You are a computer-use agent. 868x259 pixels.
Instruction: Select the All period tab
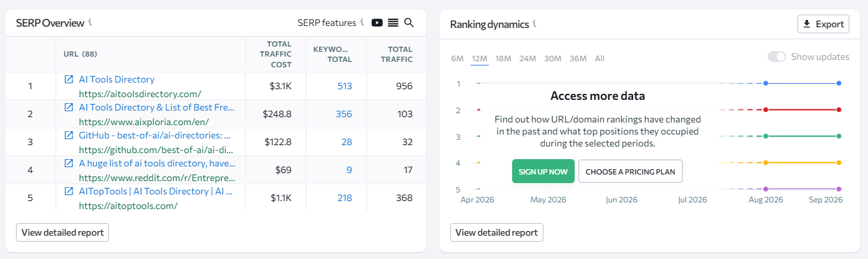click(600, 59)
